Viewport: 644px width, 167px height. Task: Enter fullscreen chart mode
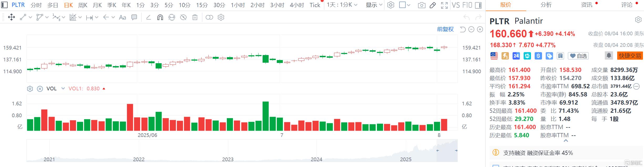pyautogui.click(x=444, y=5)
